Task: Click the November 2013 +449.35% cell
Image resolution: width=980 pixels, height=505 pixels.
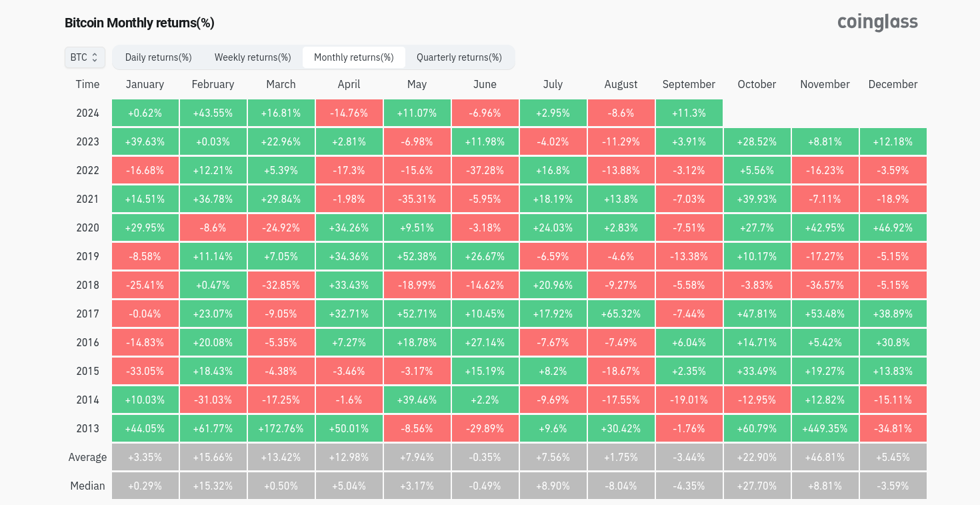Action: tap(825, 428)
